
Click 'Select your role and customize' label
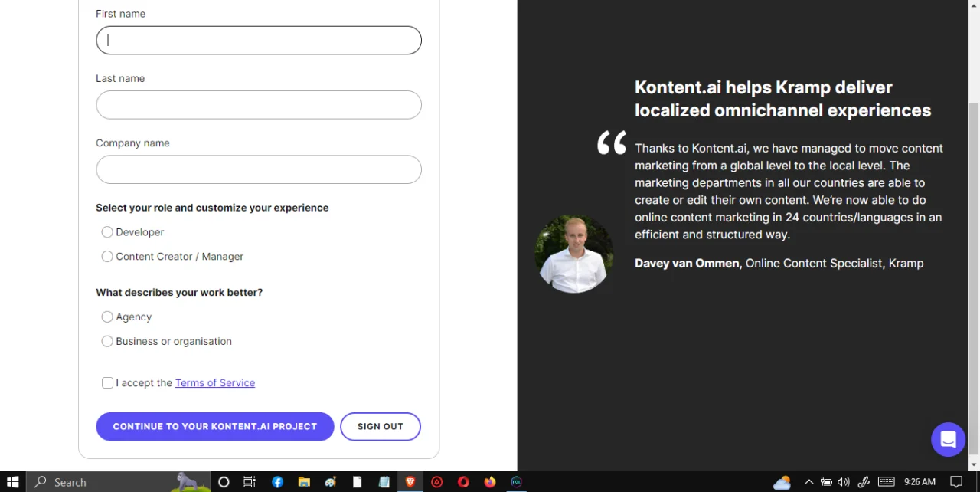212,208
